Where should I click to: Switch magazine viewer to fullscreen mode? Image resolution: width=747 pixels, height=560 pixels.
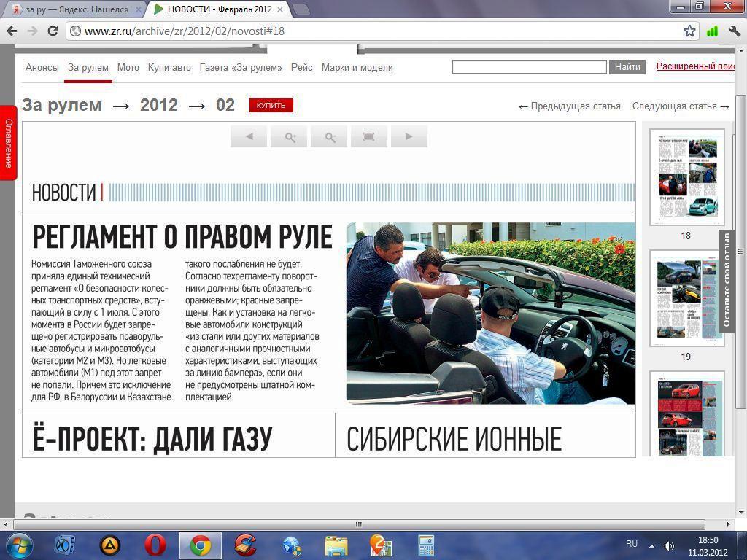[369, 136]
